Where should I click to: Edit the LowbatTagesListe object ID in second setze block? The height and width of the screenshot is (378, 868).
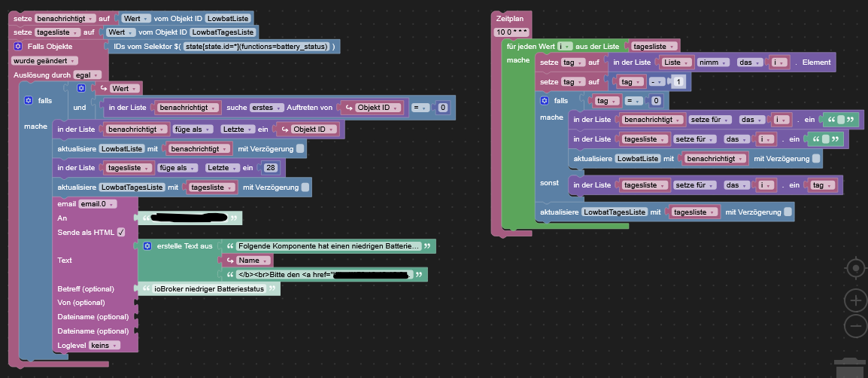pos(223,32)
